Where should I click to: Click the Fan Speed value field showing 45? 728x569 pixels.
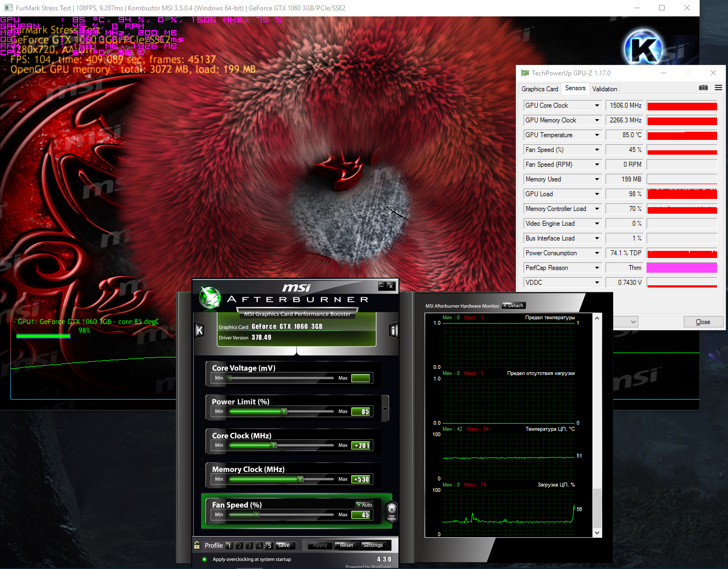pyautogui.click(x=361, y=515)
